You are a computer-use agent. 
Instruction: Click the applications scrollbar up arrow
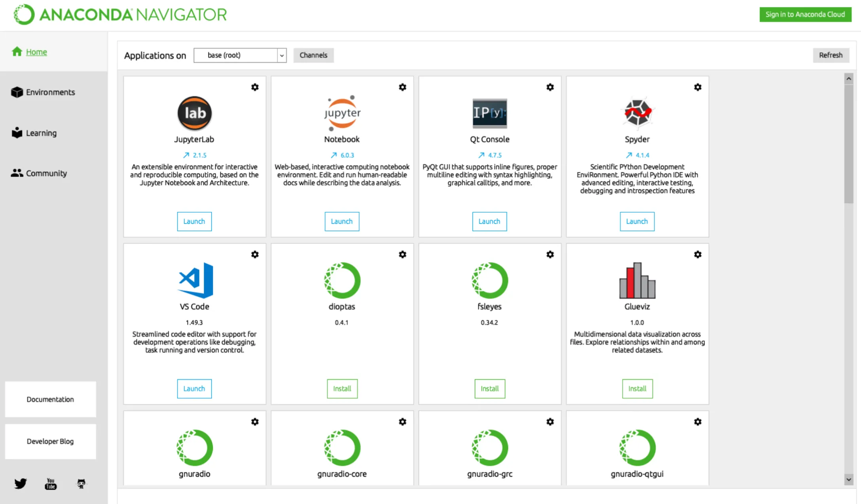click(x=849, y=79)
